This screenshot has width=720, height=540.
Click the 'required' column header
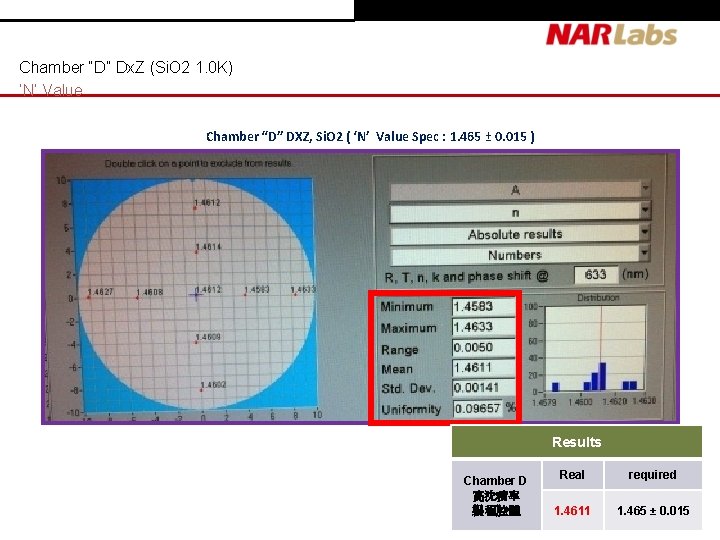point(652,475)
